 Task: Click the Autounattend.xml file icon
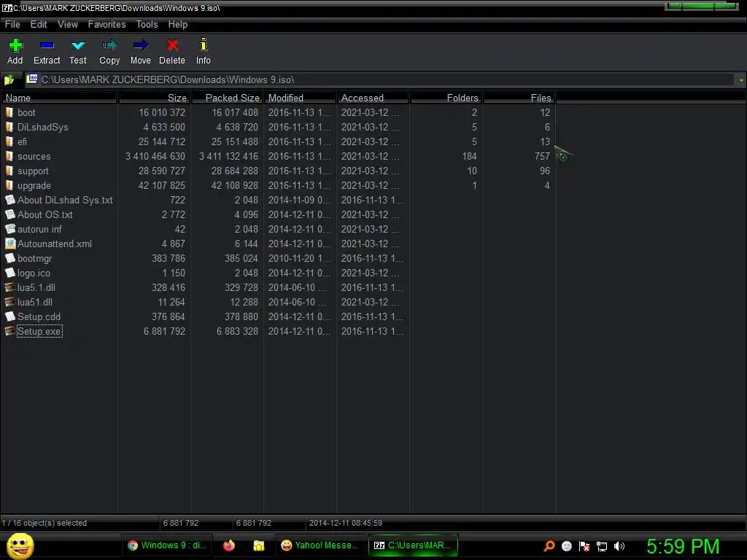pyautogui.click(x=10, y=244)
